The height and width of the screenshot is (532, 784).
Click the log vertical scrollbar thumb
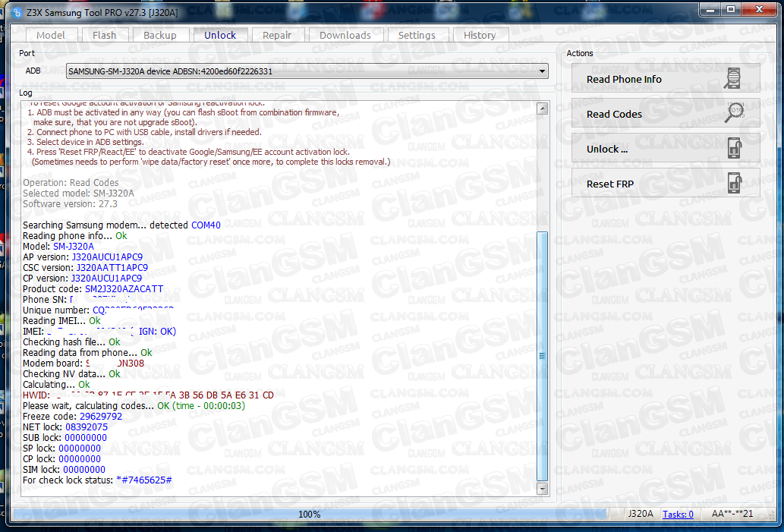(542, 355)
